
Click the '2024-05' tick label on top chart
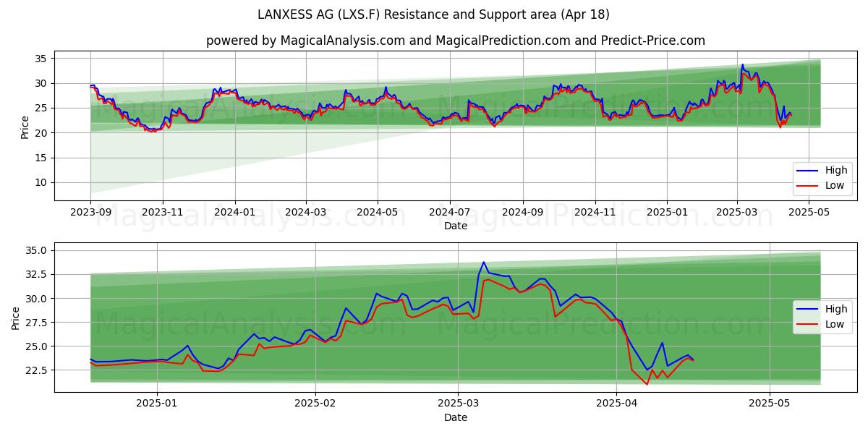(377, 213)
